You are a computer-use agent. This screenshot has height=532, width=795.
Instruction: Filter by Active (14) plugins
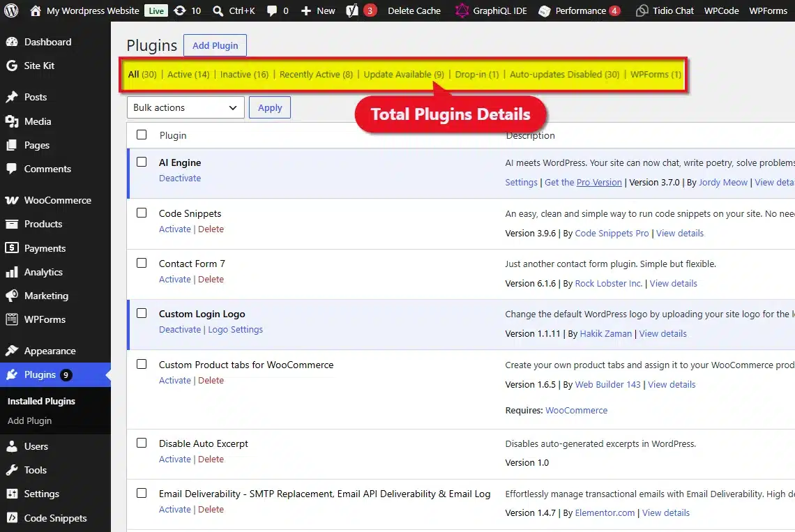coord(188,75)
